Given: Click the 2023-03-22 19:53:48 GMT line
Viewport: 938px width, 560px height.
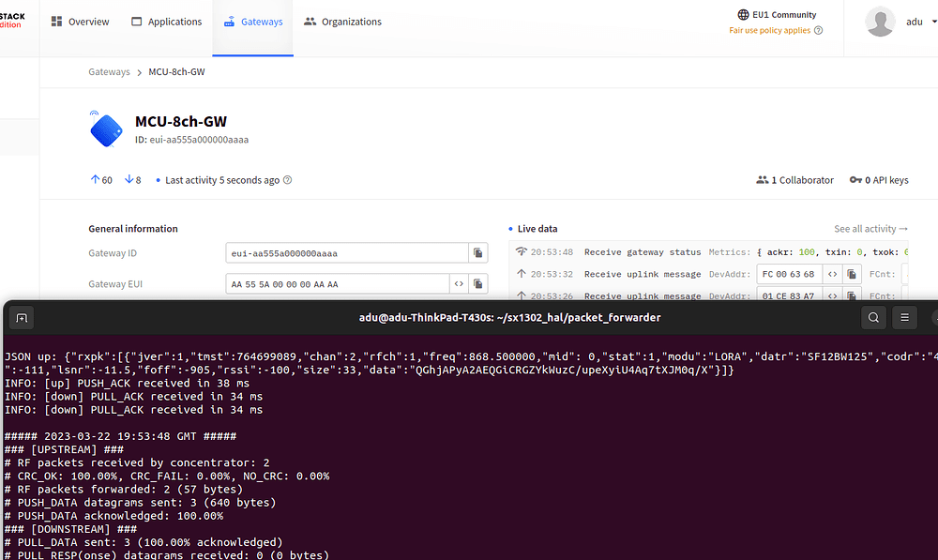Looking at the screenshot, I should pyautogui.click(x=120, y=436).
